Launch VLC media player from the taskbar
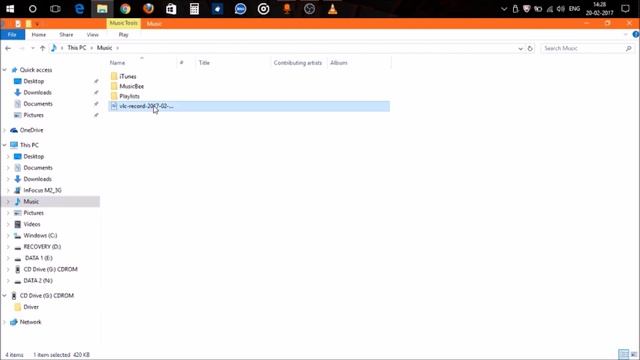 (x=333, y=9)
